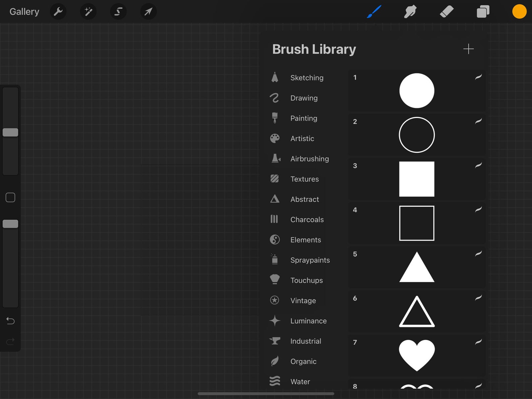Adjust the brush size slider handle
This screenshot has width=532, height=399.
(10, 132)
